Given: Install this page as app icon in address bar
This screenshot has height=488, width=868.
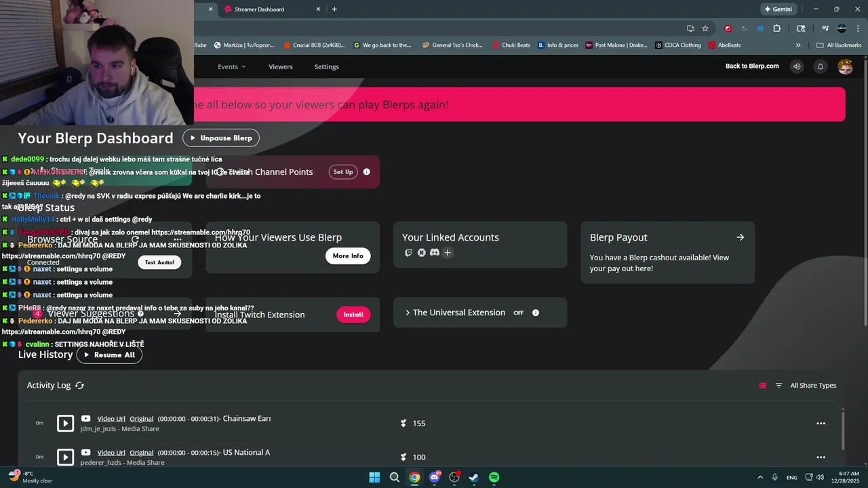Looking at the screenshot, I should point(690,28).
